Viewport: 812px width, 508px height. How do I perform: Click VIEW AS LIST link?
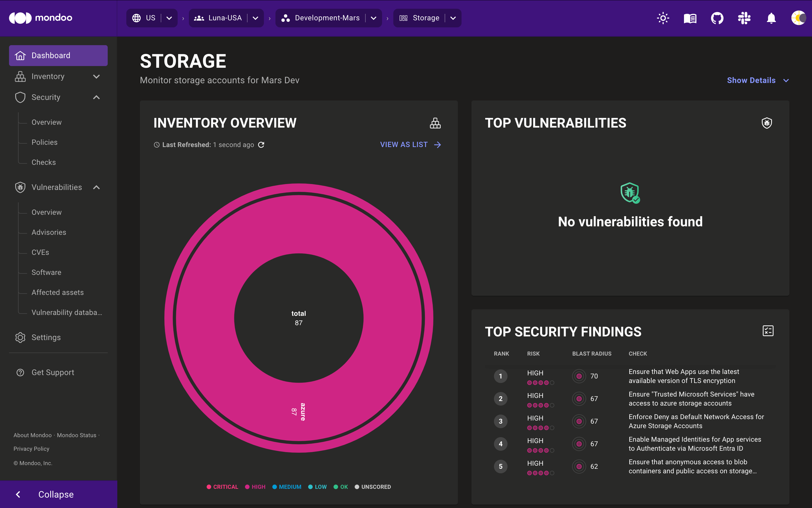point(404,145)
